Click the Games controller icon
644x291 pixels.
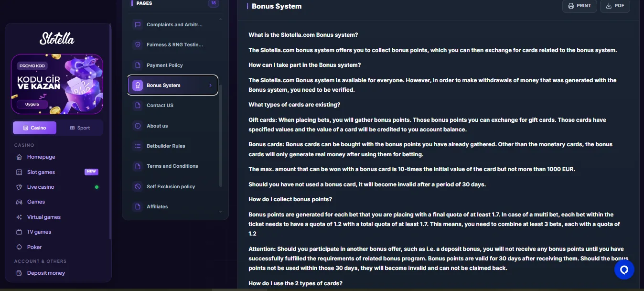tap(19, 202)
